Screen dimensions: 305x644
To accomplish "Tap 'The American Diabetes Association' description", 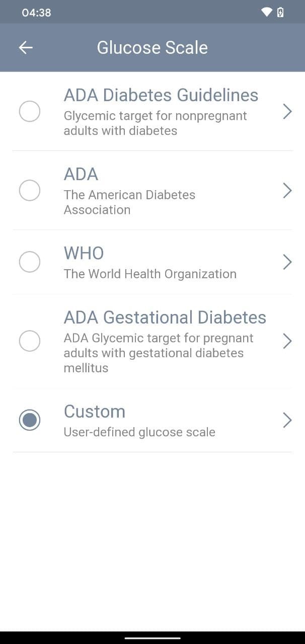I will click(x=129, y=202).
